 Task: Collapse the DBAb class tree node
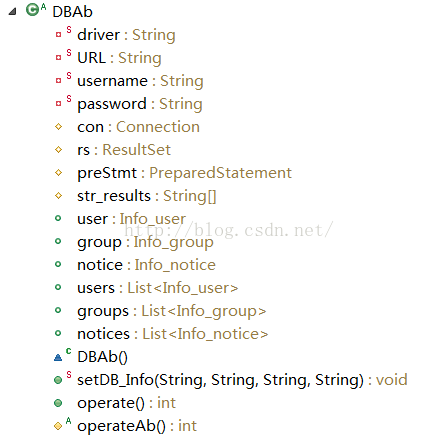tap(13, 12)
